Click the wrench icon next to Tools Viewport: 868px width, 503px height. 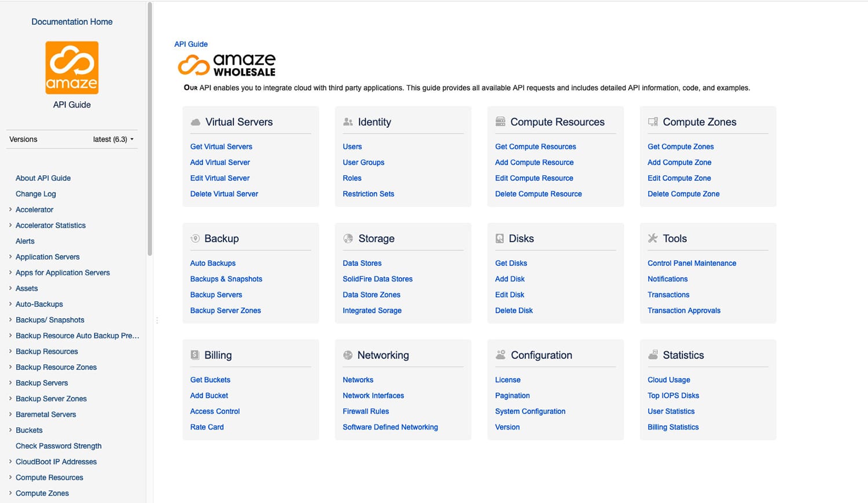coord(653,238)
